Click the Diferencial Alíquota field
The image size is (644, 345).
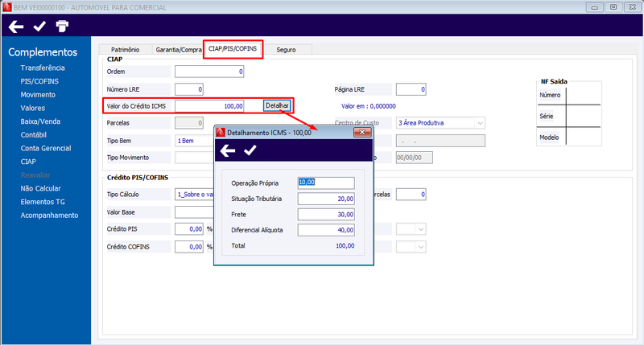click(326, 230)
